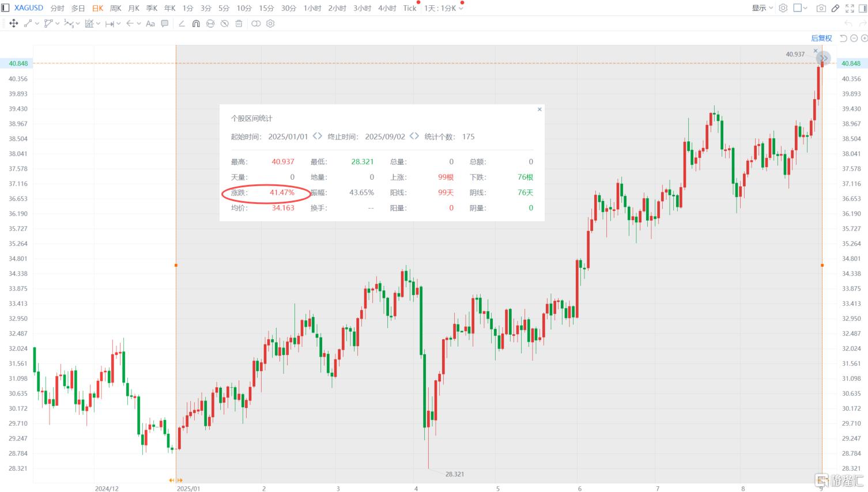
Task: Expand the 显示 display dropdown
Action: 762,8
